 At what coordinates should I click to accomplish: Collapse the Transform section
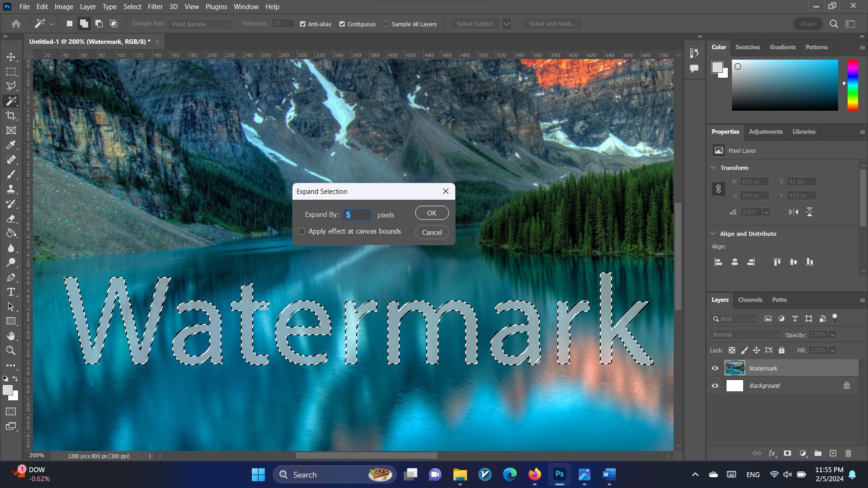click(713, 168)
